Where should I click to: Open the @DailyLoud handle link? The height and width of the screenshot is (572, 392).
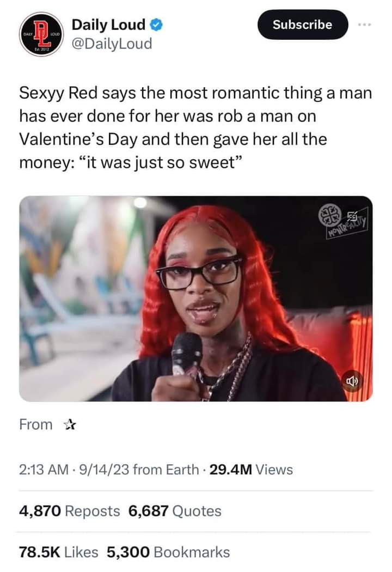tap(112, 44)
